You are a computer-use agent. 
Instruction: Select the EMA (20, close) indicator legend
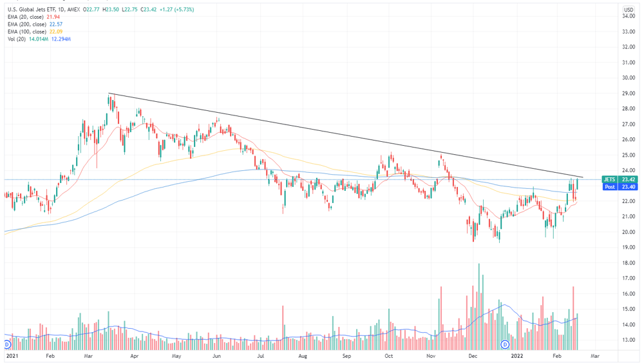pos(26,17)
